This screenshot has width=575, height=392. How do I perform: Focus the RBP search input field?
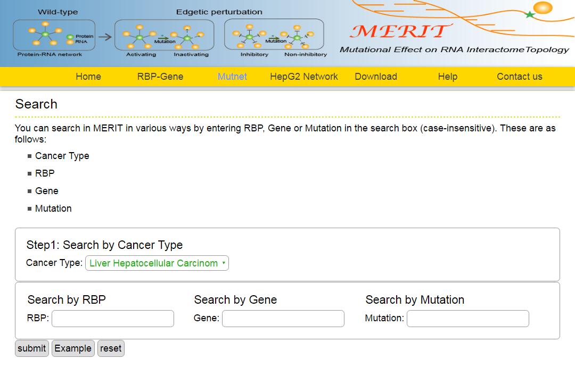(x=113, y=319)
